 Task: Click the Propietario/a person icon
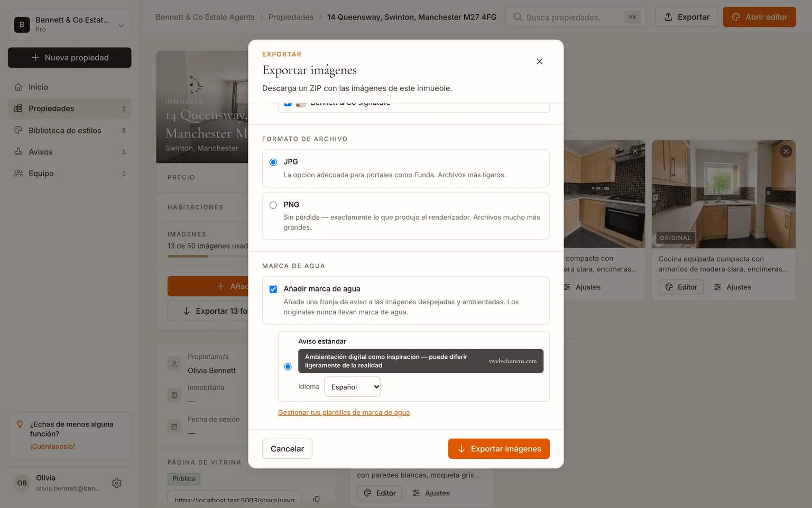pyautogui.click(x=174, y=364)
